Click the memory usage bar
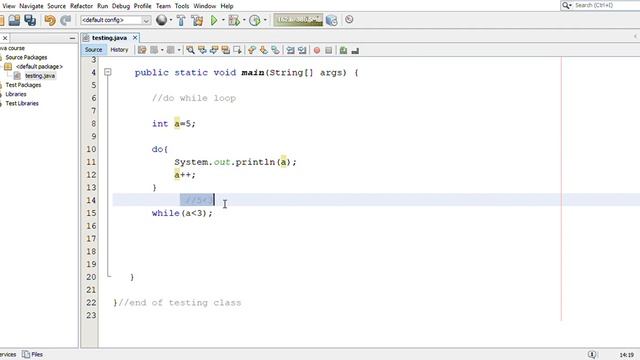 [x=298, y=20]
